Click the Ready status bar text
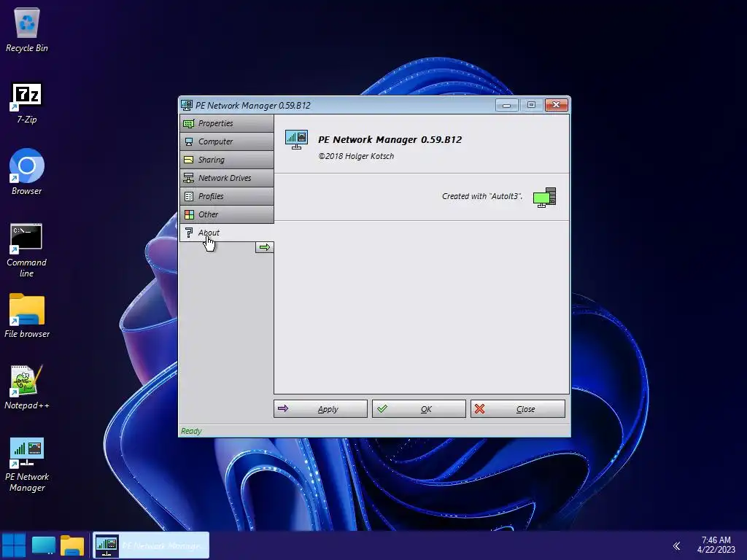The width and height of the screenshot is (747, 560). click(x=191, y=431)
